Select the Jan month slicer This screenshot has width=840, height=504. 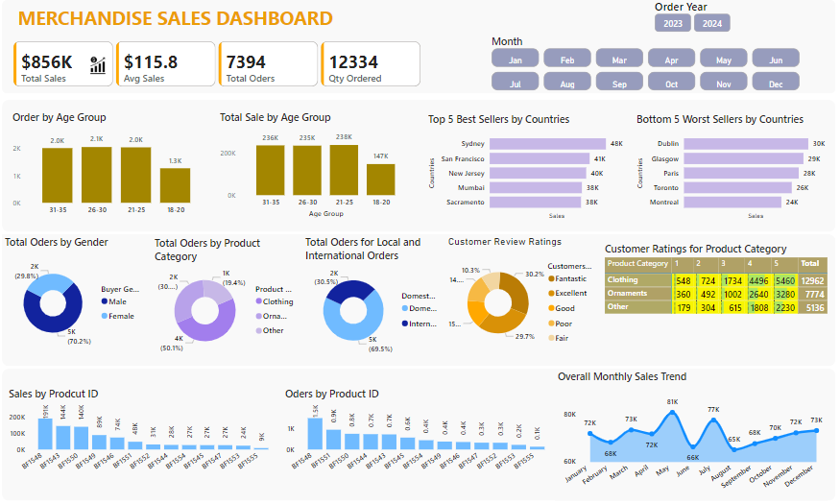(515, 59)
